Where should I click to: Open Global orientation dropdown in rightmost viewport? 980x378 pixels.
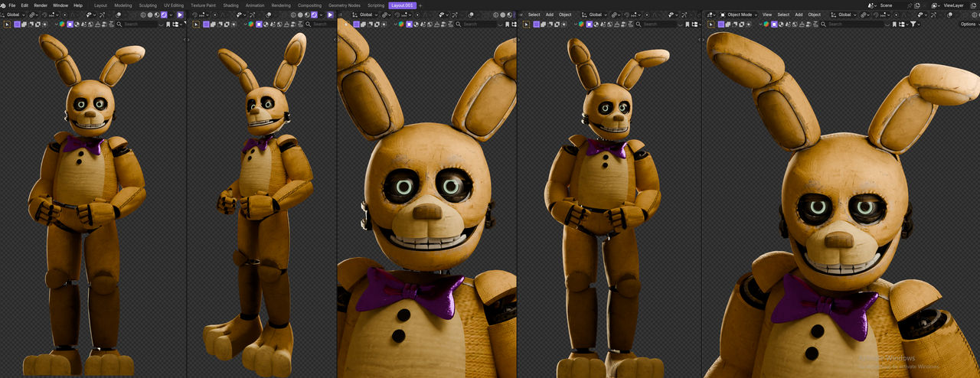(x=844, y=15)
